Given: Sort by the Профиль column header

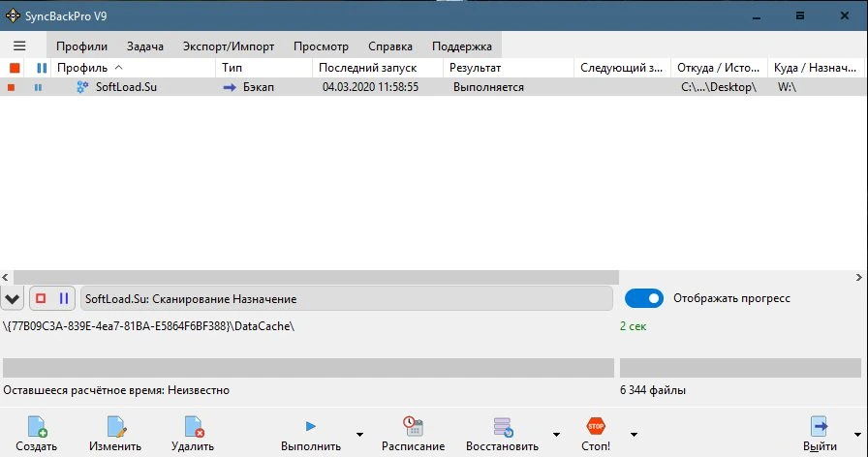Looking at the screenshot, I should tap(133, 68).
